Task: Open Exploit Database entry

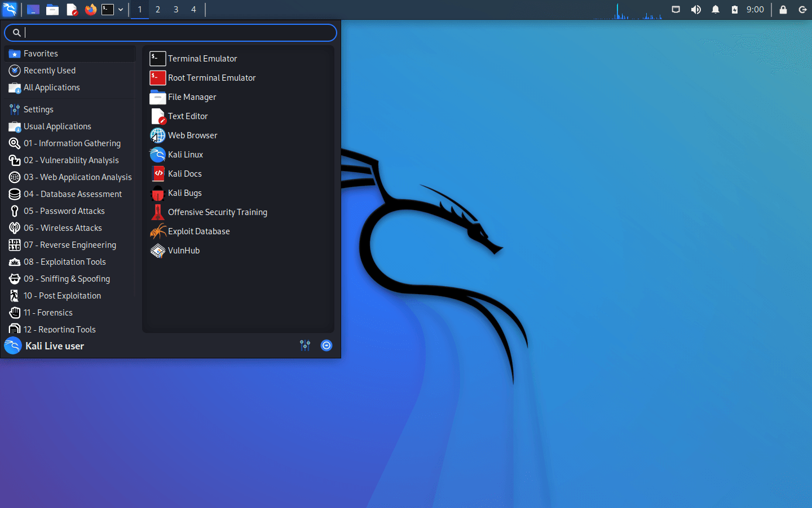Action: tap(237, 231)
